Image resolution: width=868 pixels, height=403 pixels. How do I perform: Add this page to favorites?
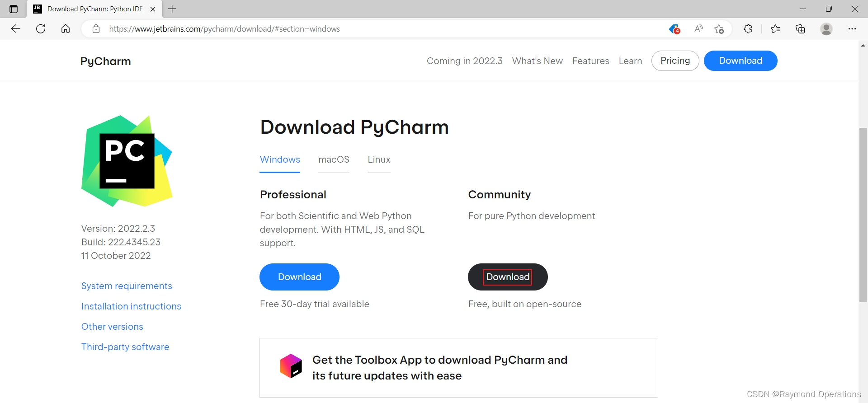(719, 29)
